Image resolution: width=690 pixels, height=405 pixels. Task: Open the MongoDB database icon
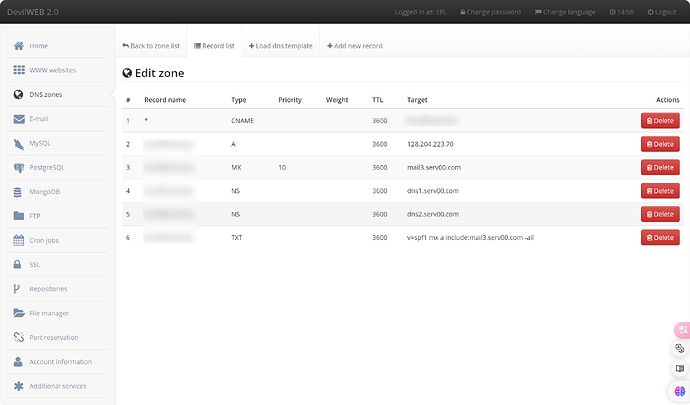[x=18, y=192]
